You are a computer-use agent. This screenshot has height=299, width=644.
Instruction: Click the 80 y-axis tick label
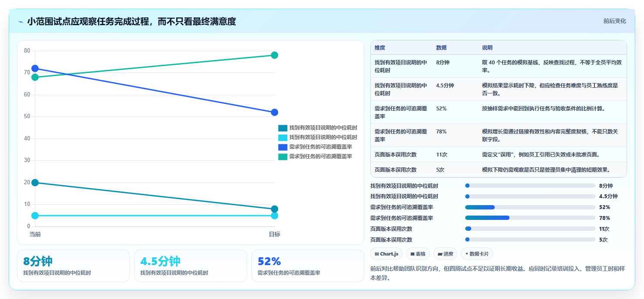click(27, 51)
